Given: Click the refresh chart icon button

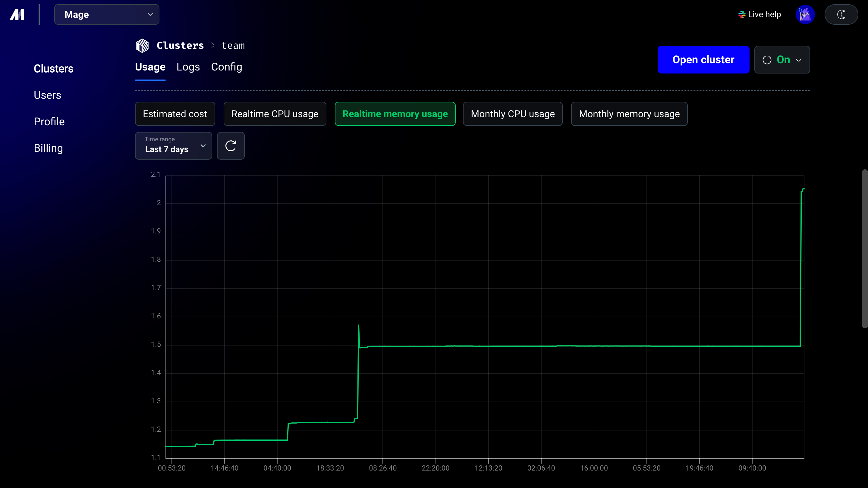Looking at the screenshot, I should click(231, 146).
